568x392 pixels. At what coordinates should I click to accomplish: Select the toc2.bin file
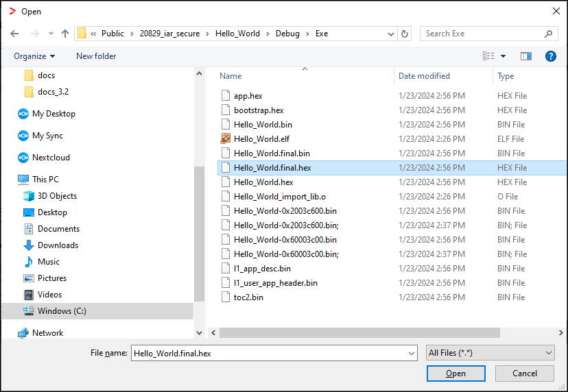tap(248, 297)
